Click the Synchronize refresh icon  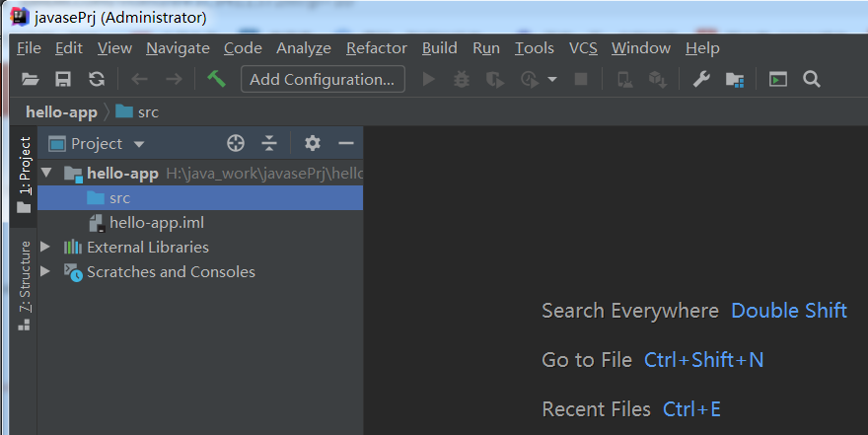[96, 80]
